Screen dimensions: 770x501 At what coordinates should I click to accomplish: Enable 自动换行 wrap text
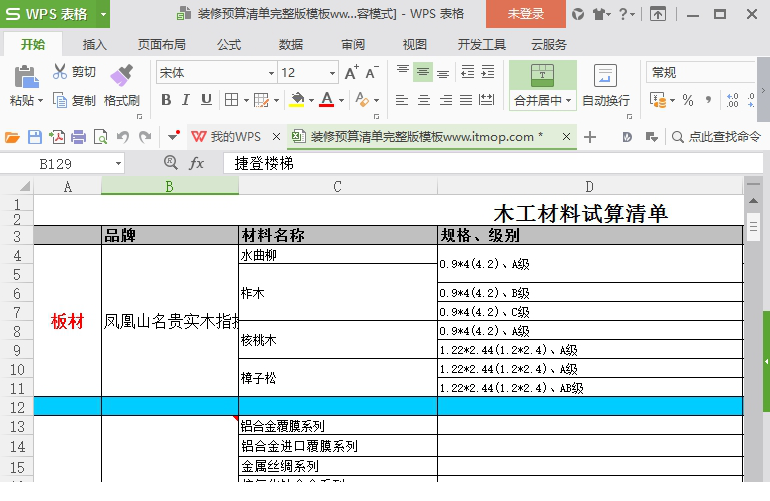click(x=605, y=85)
